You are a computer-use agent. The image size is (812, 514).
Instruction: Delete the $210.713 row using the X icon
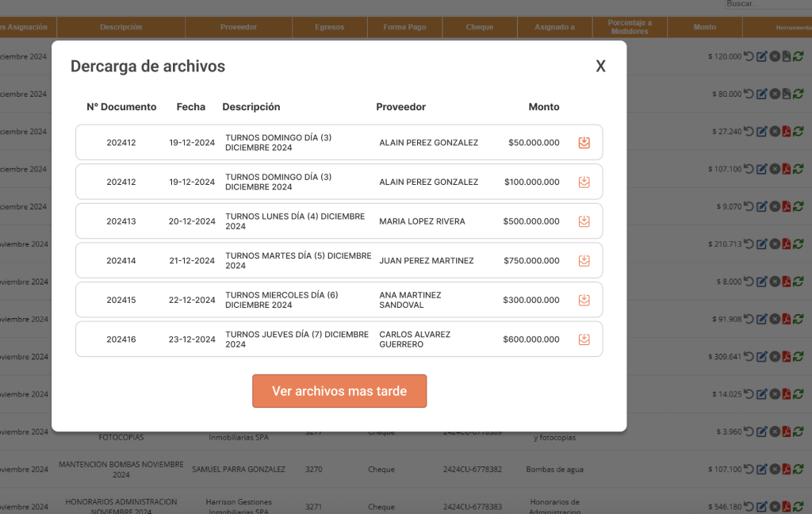(774, 244)
